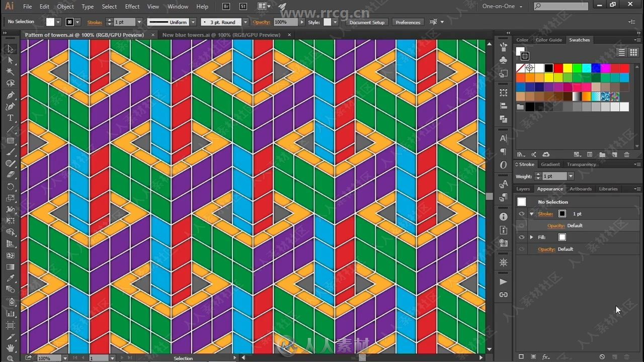Screen dimensions: 644x362
Task: Toggle visibility eye of Stroke row
Action: pos(522,214)
